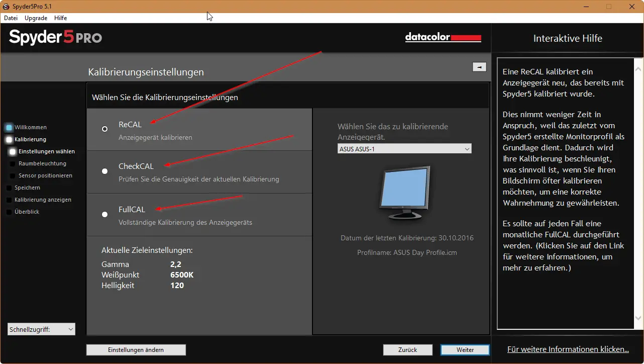644x364 pixels.
Task: Click the datacolor logo
Action: 443,38
